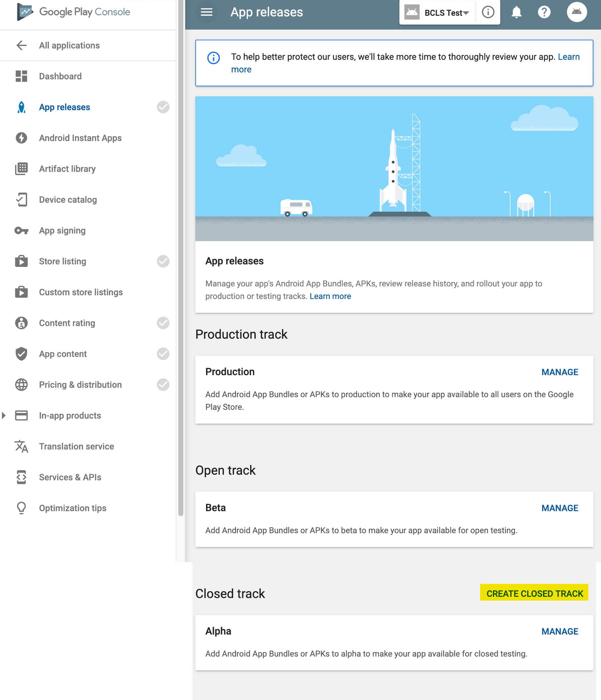Click Manage for the Alpha track
601x700 pixels.
tap(560, 631)
